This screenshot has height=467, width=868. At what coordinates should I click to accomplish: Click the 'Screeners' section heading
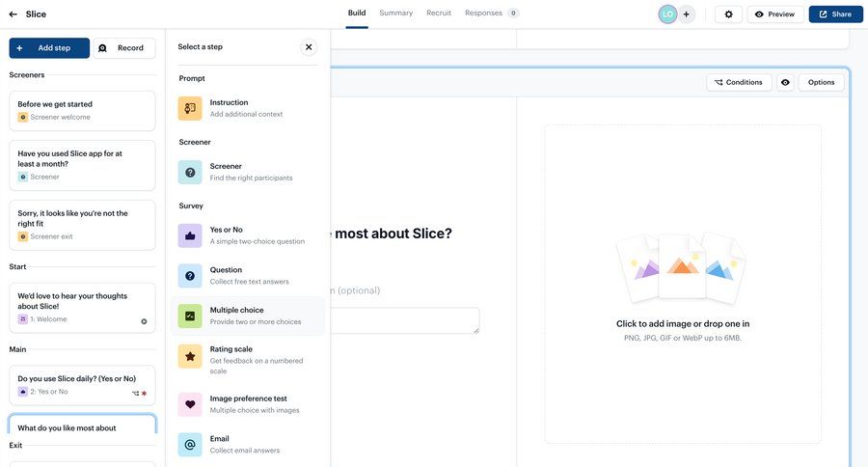[27, 75]
